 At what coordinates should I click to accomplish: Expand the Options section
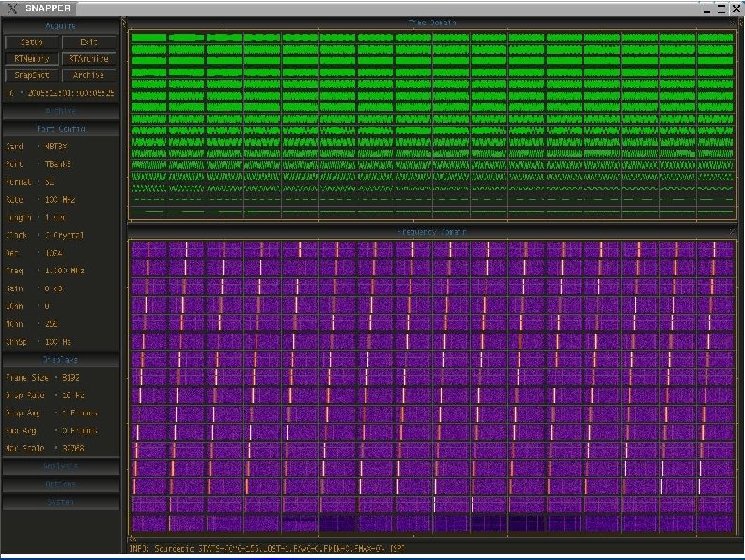click(61, 484)
